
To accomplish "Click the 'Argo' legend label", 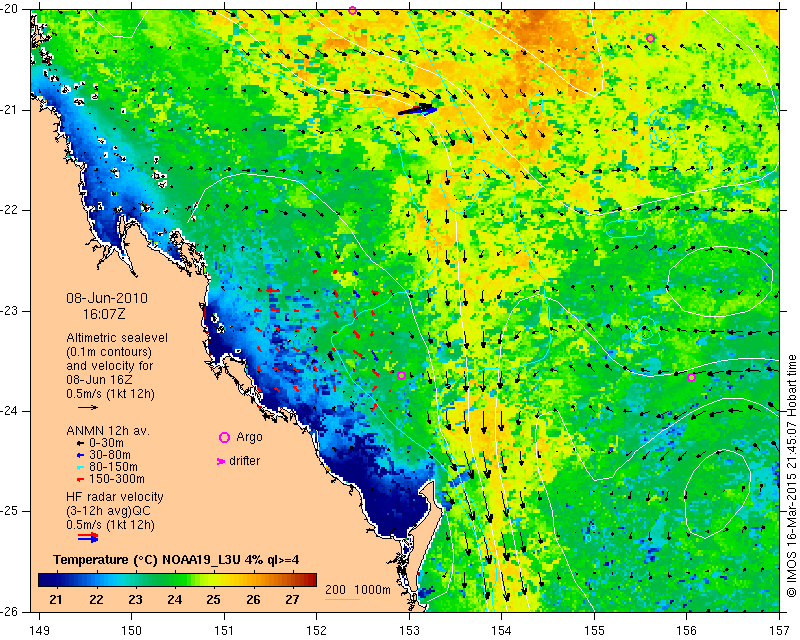I will pos(249,437).
